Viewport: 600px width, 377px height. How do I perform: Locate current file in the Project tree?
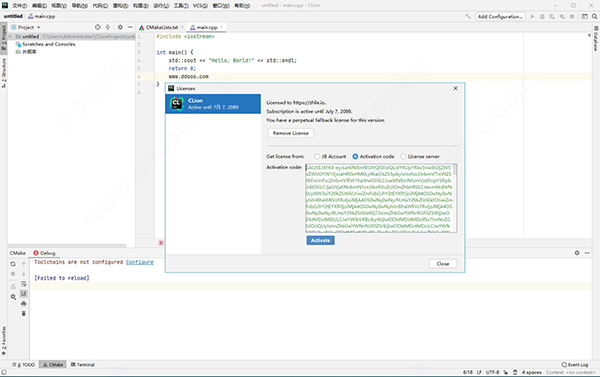pyautogui.click(x=98, y=27)
